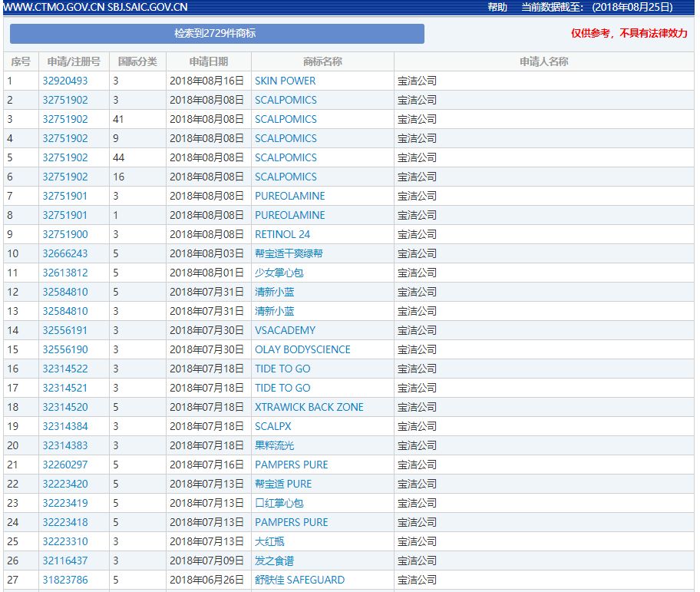Open the 发之食谱 trademark
This screenshot has height=592, width=700.
point(274,561)
